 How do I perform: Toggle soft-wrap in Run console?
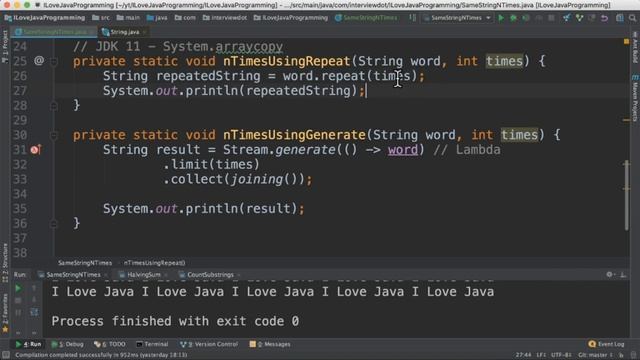(x=34, y=313)
